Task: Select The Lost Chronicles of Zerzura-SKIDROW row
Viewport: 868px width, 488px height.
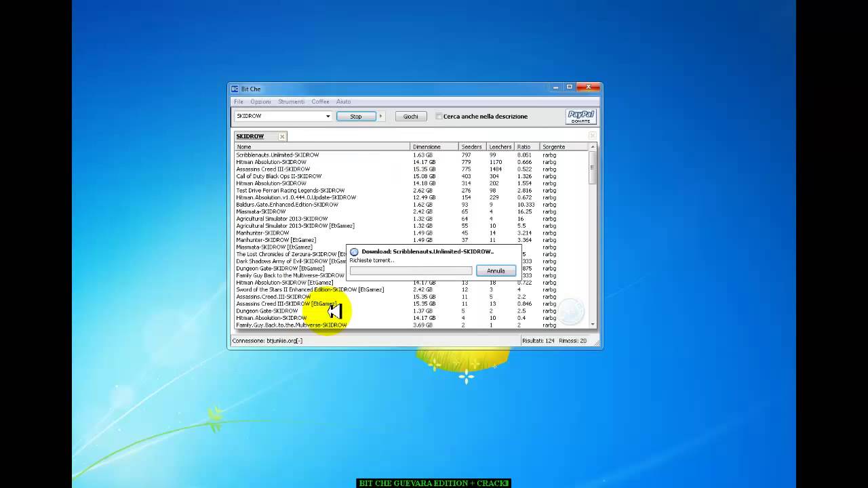Action: pyautogui.click(x=290, y=254)
